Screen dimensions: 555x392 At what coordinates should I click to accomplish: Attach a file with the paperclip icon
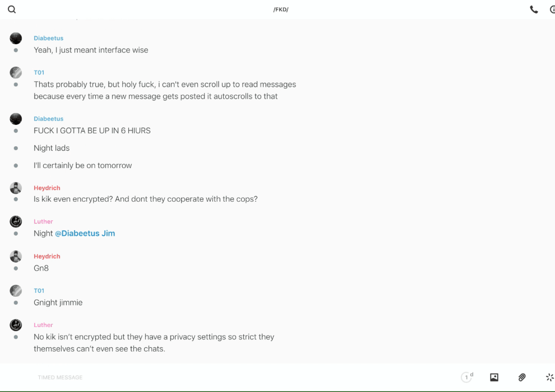[522, 377]
